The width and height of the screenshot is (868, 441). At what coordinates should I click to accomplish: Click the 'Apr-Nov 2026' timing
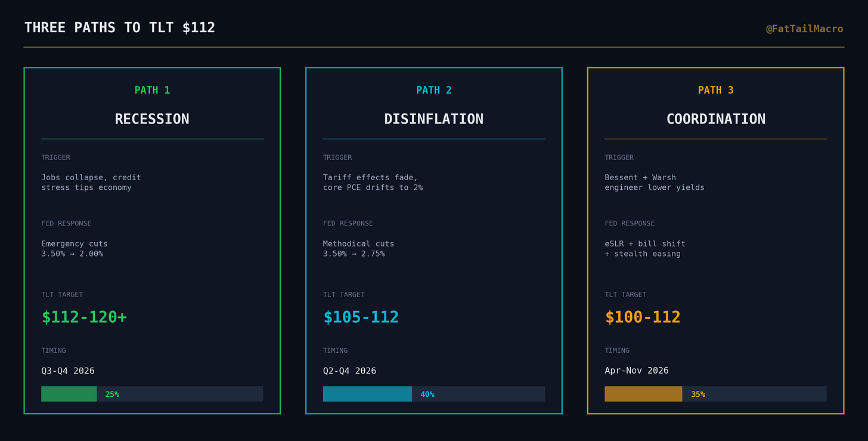tap(637, 371)
